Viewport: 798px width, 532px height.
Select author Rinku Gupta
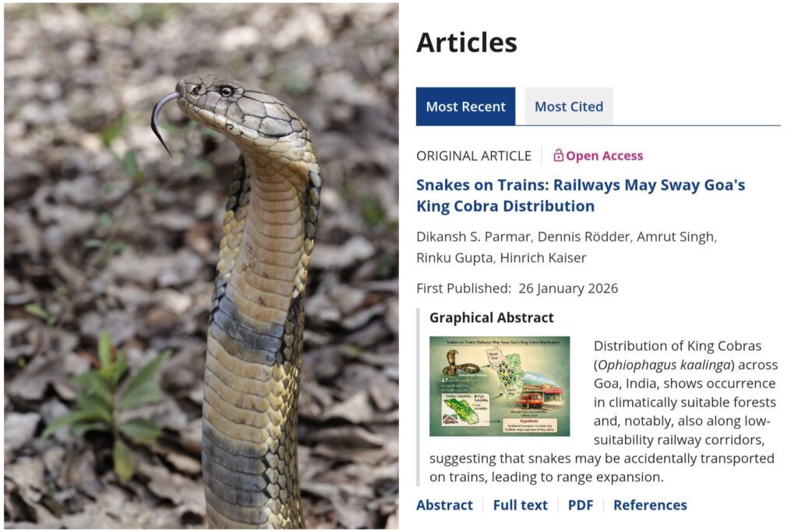pyautogui.click(x=455, y=258)
